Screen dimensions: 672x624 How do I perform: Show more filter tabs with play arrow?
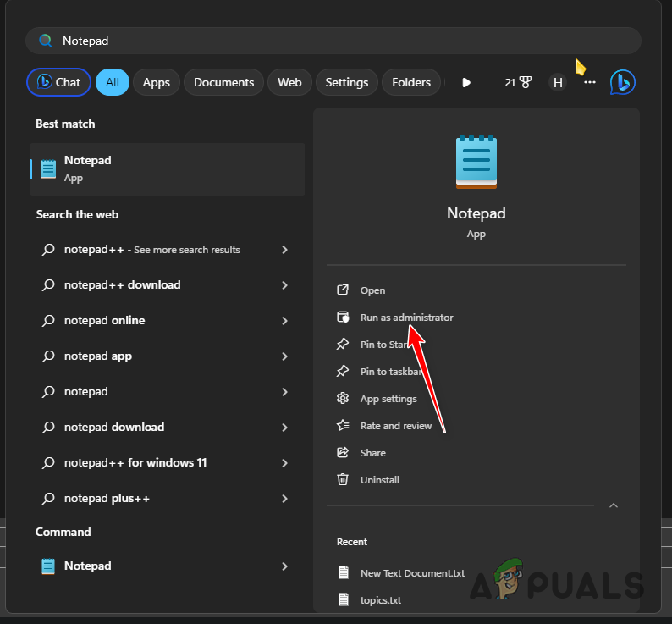tap(466, 82)
